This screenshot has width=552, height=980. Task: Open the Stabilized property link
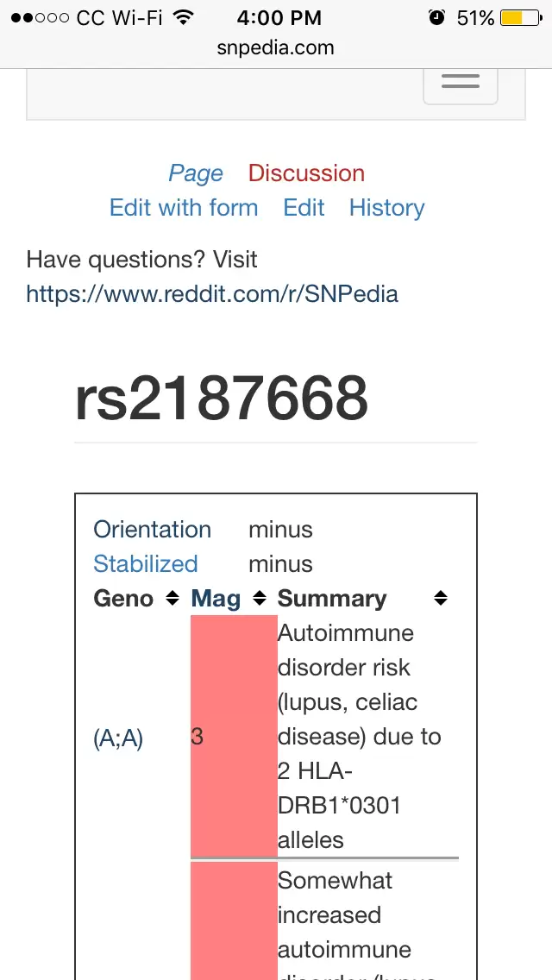pyautogui.click(x=146, y=564)
